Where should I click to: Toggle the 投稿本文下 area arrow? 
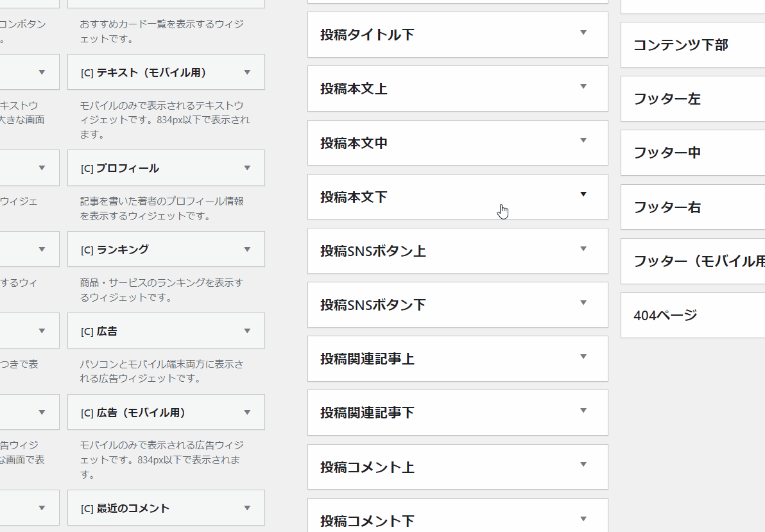(583, 194)
